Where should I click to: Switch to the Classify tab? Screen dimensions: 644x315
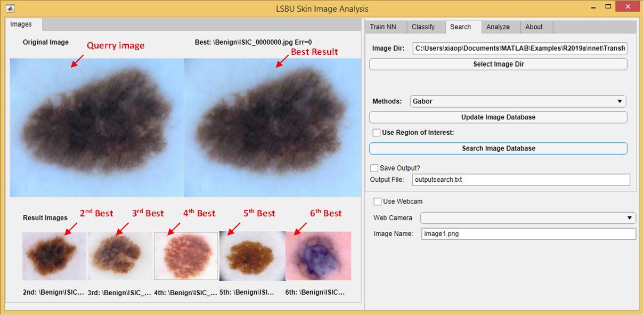point(425,27)
